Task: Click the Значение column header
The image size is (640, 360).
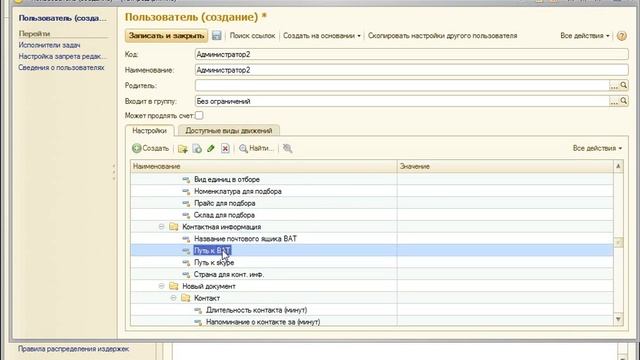Action: click(x=505, y=166)
